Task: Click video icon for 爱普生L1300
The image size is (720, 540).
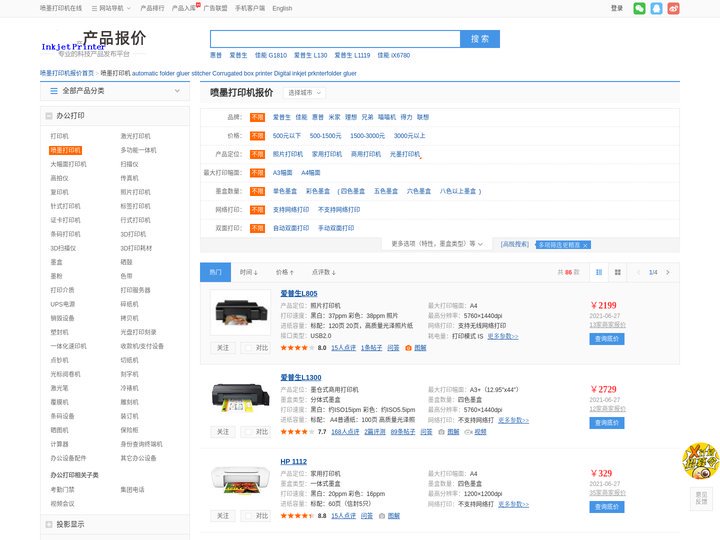Action: click(x=468, y=432)
